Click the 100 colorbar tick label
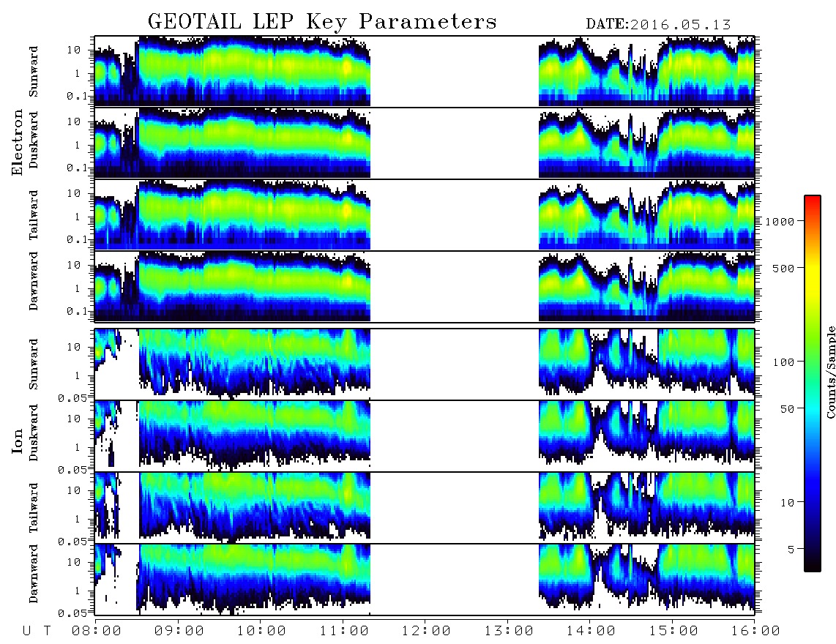 click(783, 362)
